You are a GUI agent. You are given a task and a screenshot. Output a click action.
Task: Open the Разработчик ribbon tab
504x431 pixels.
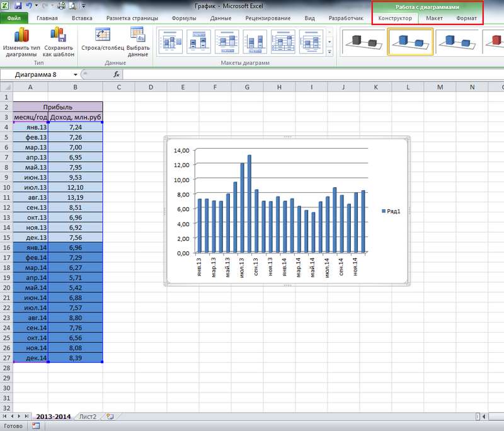pyautogui.click(x=346, y=18)
